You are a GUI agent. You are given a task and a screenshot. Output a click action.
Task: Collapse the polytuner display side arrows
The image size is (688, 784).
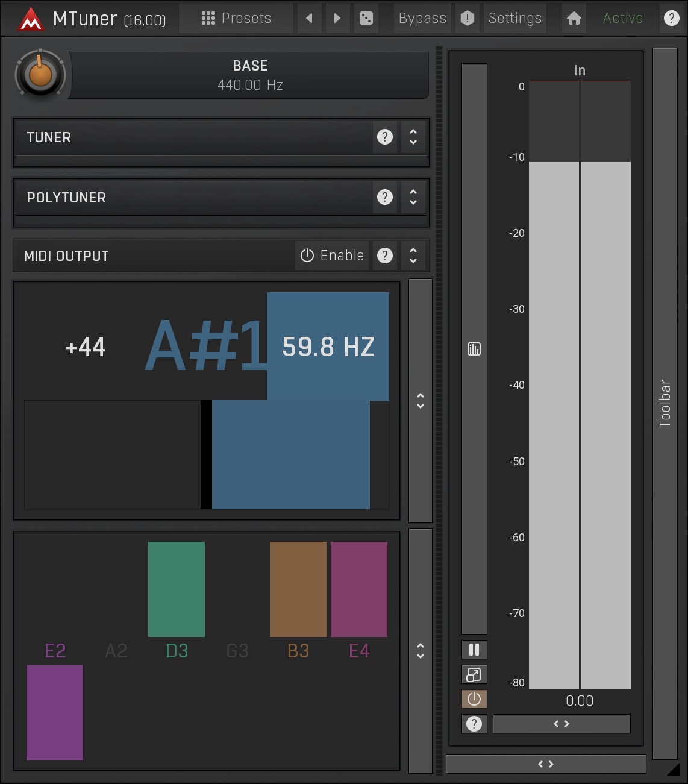[x=421, y=651]
